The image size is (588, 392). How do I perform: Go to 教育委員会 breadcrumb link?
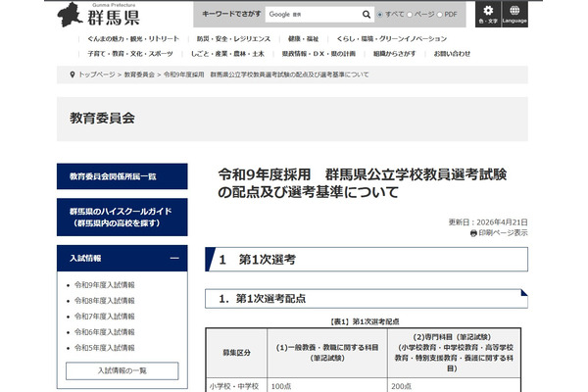139,74
